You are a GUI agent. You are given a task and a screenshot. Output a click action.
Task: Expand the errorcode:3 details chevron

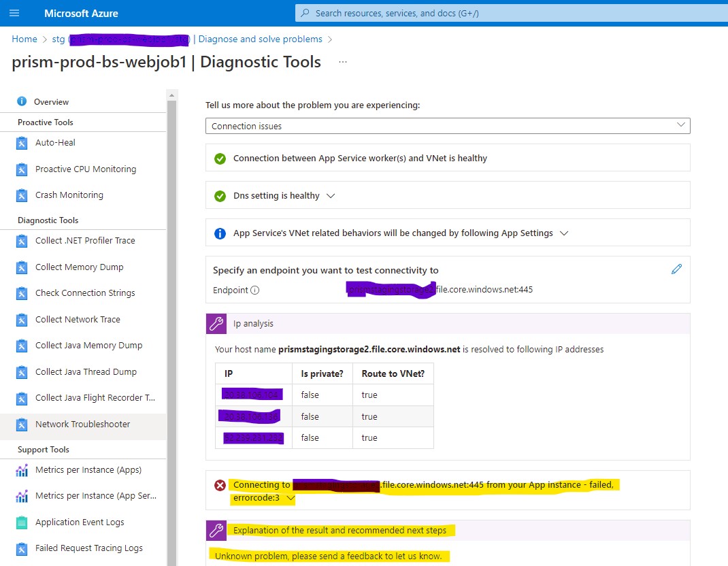pyautogui.click(x=291, y=498)
